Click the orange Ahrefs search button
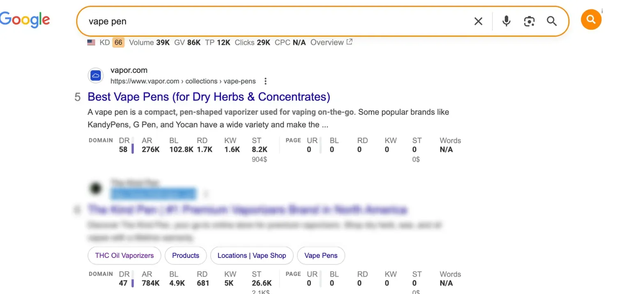Viewport: 644px width, 294px height. [591, 19]
